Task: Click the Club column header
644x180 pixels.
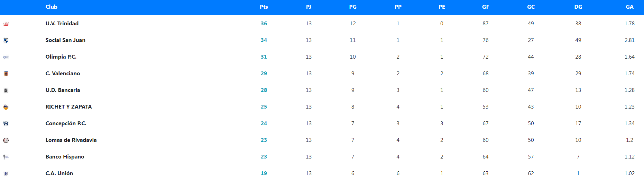Action: 52,7
